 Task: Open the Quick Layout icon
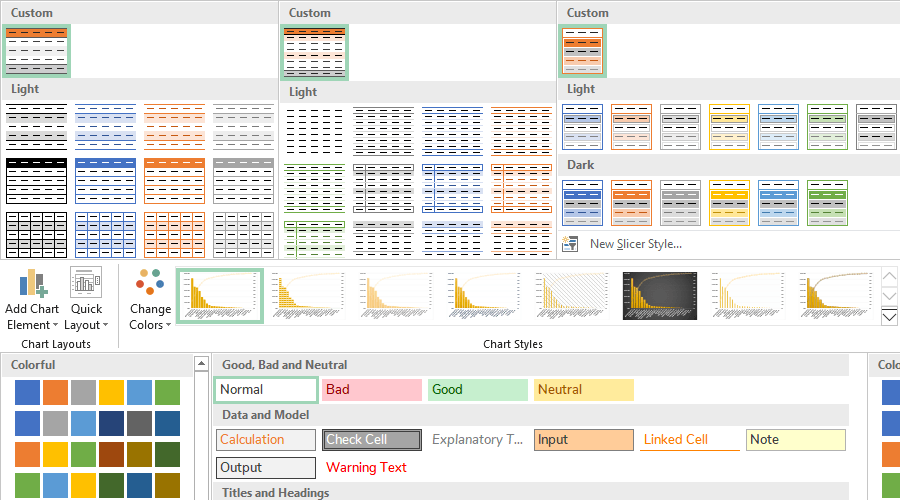pos(86,283)
